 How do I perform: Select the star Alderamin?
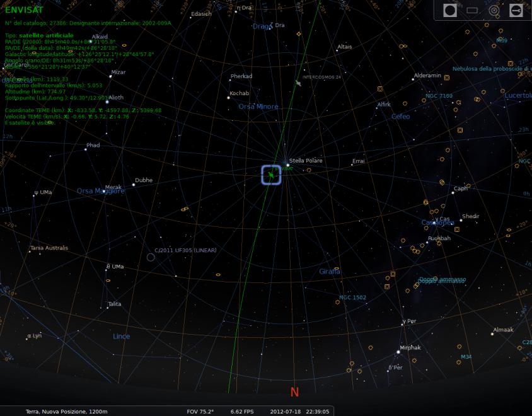pyautogui.click(x=413, y=79)
